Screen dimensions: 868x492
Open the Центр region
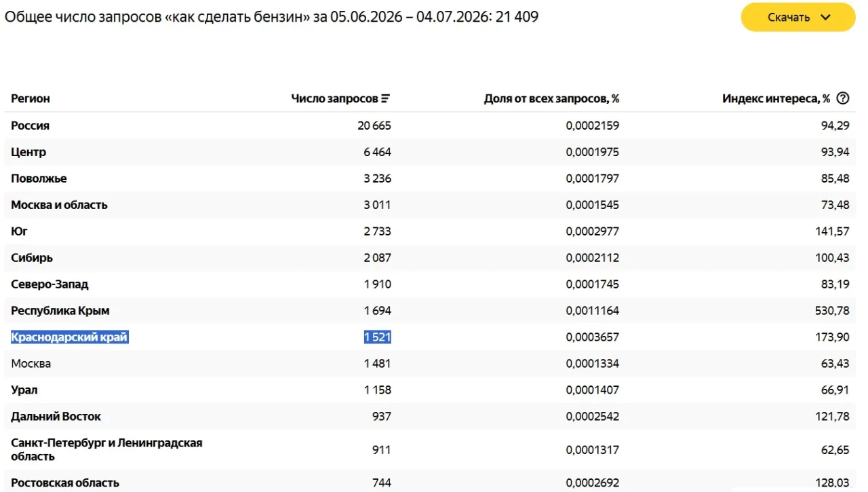pyautogui.click(x=28, y=152)
